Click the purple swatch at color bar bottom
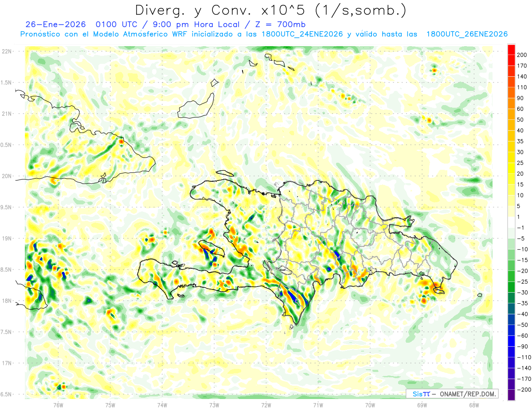The width and height of the screenshot is (532, 411). (x=511, y=395)
